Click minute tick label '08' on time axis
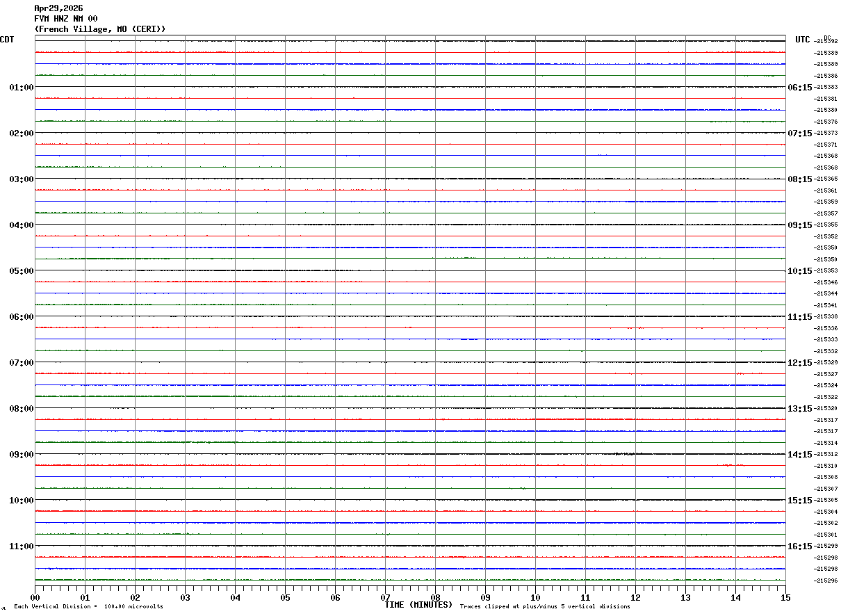Screen dimensions: 841x616 click(x=435, y=597)
